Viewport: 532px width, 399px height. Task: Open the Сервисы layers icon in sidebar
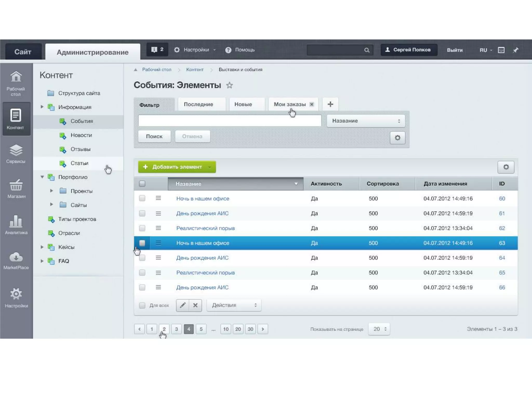[16, 150]
